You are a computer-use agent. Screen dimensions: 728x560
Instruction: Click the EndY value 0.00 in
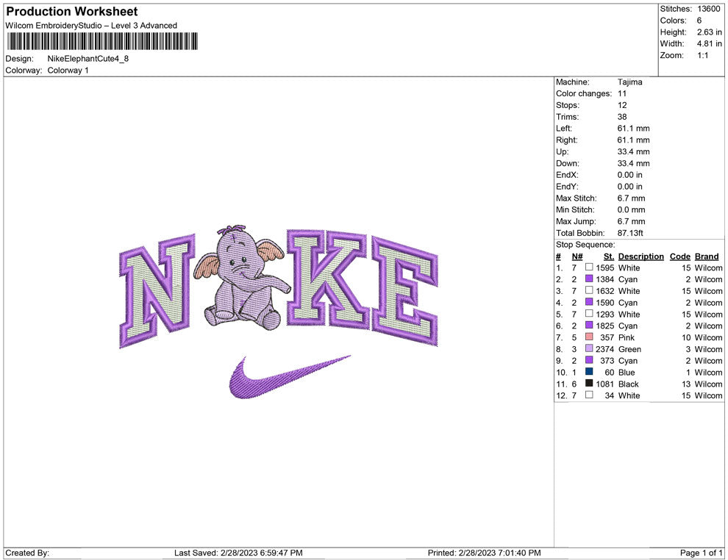click(x=629, y=187)
